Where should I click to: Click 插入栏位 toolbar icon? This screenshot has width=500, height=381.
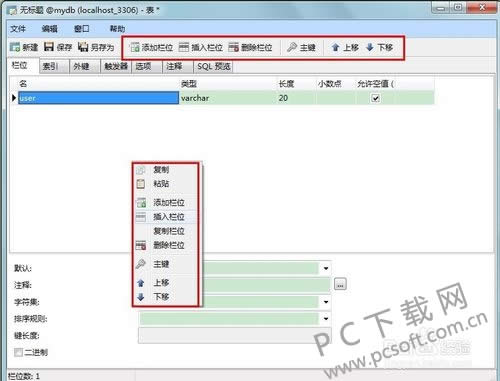[184, 47]
